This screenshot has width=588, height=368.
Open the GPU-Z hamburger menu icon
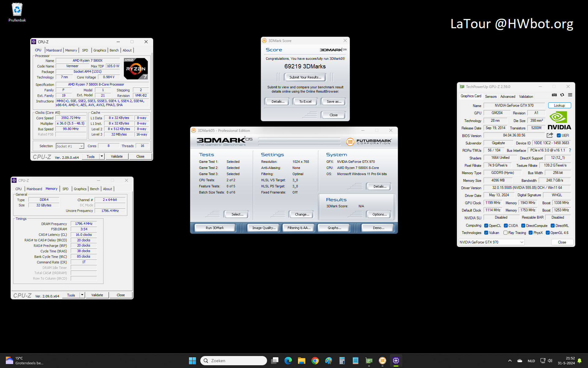pyautogui.click(x=570, y=95)
